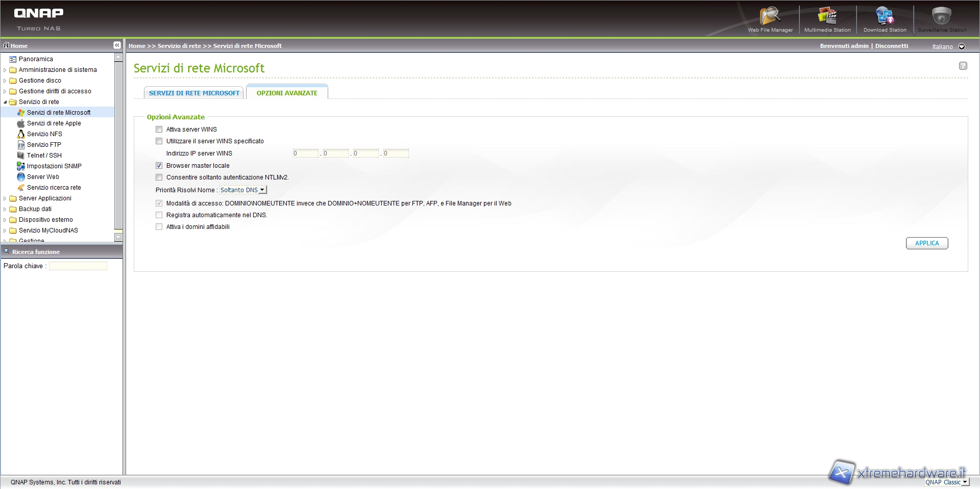980x489 pixels.
Task: Open the Italiano language dropdown
Action: (961, 46)
